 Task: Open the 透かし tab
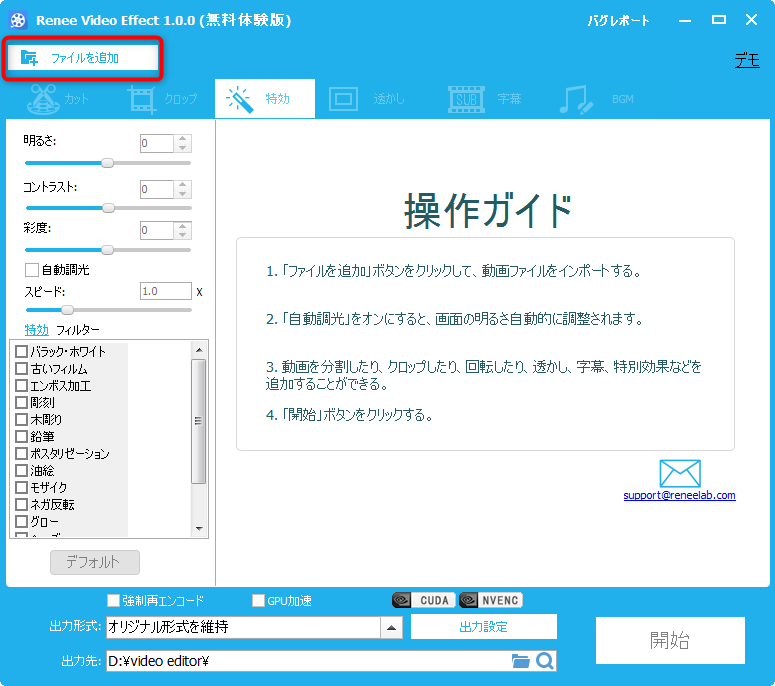[x=367, y=99]
